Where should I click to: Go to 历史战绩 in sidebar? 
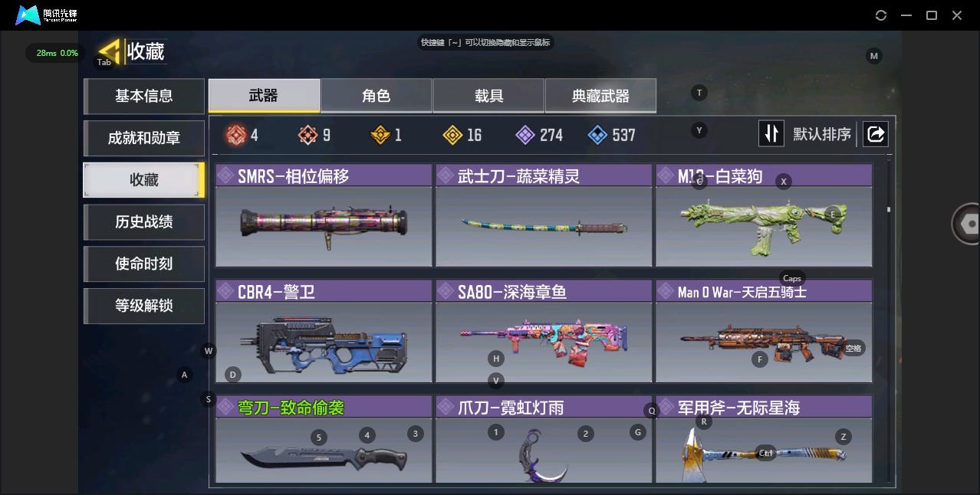click(x=144, y=221)
